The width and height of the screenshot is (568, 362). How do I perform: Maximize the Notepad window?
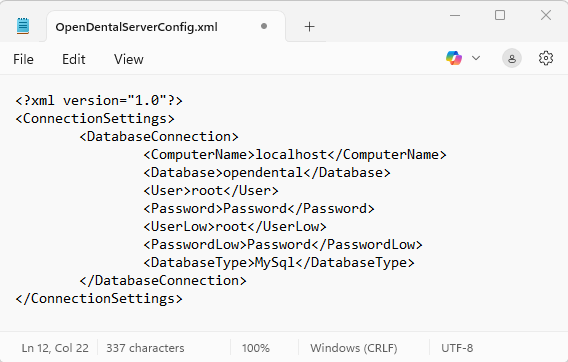coord(500,15)
